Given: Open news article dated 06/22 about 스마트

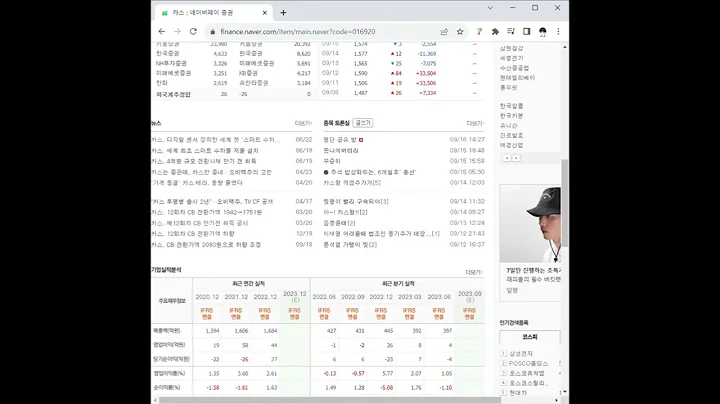Looking at the screenshot, I should tap(216, 140).
